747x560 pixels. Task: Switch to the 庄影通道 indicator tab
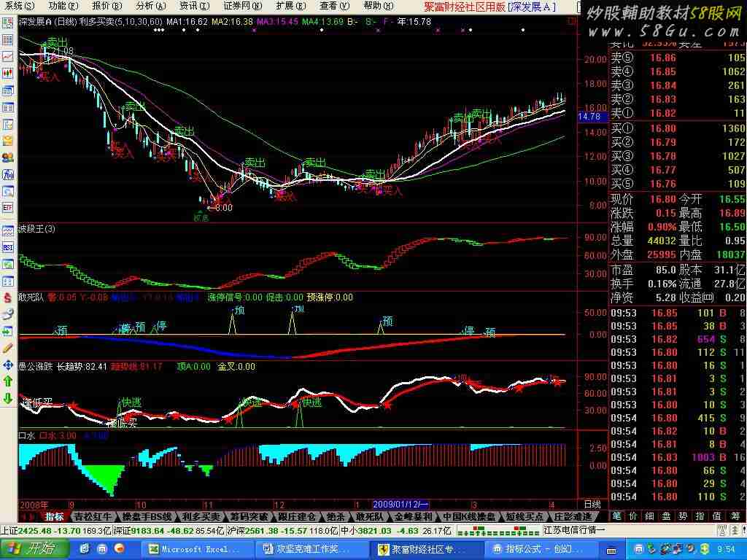pos(573,517)
